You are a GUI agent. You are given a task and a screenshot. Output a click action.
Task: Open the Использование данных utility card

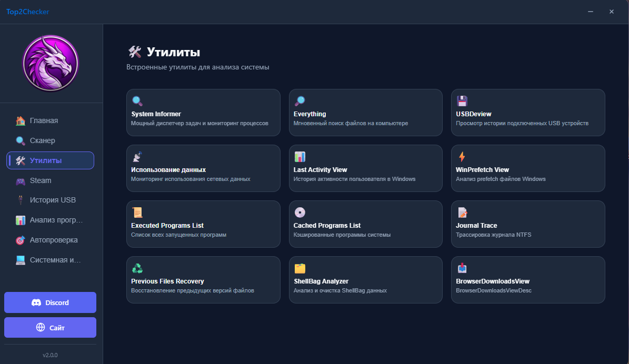tap(203, 168)
